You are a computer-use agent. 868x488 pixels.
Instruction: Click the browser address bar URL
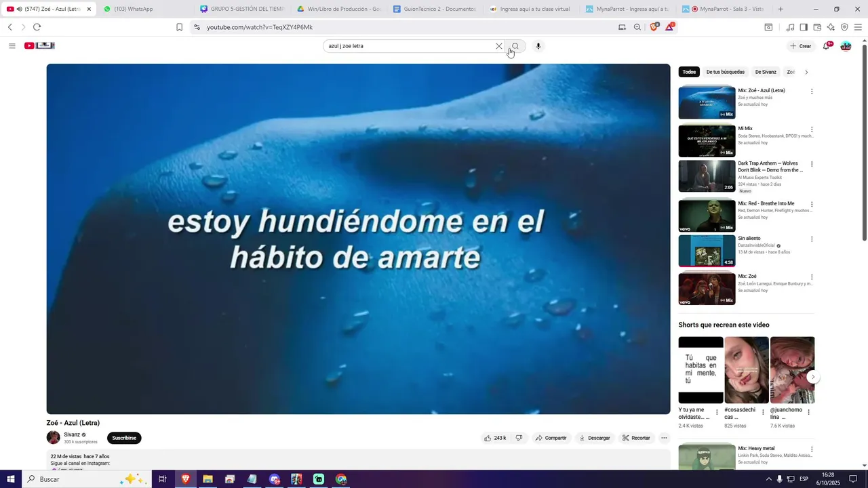(x=260, y=27)
